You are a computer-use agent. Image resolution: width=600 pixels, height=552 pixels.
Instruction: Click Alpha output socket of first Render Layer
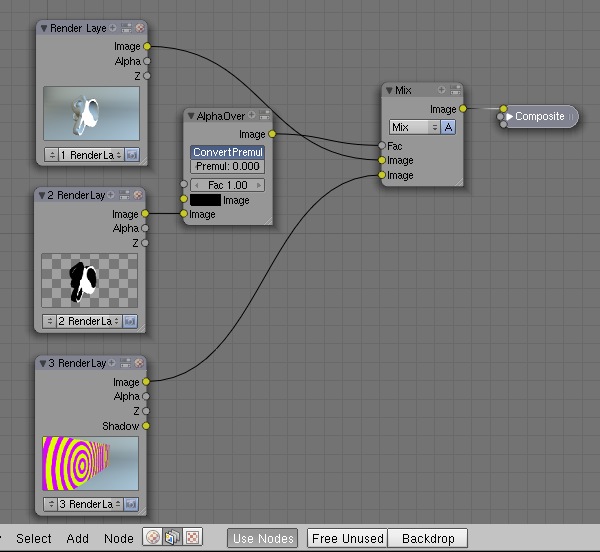pos(147,61)
